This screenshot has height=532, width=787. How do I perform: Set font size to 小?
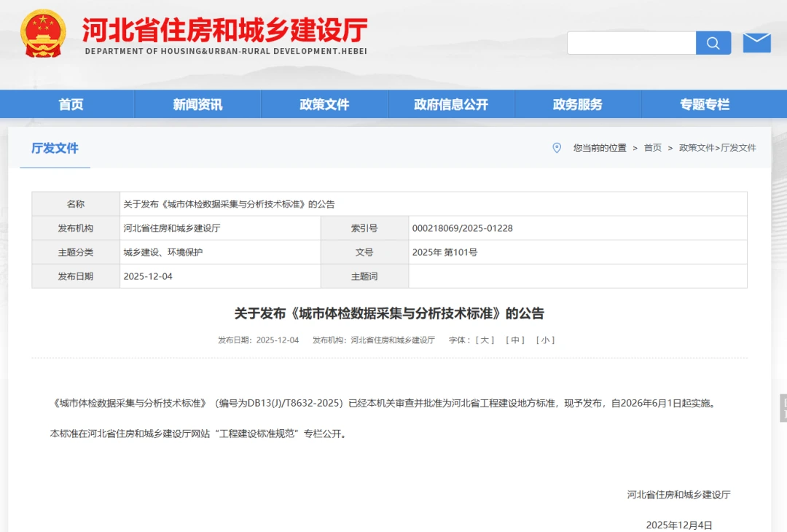click(x=545, y=340)
